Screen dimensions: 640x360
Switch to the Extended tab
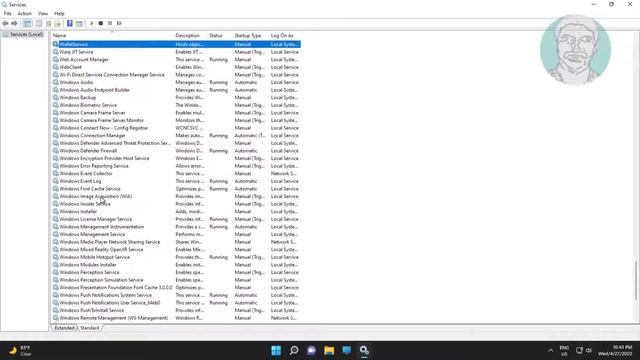tap(64, 328)
